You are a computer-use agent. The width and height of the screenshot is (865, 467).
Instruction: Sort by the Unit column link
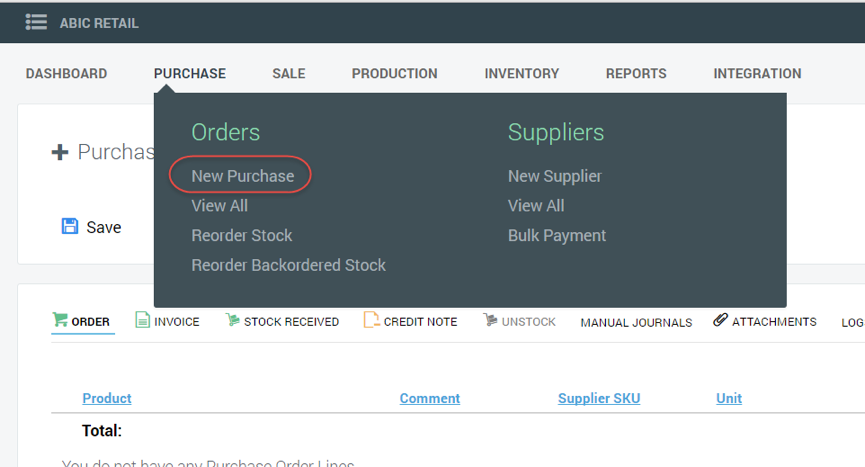[729, 398]
